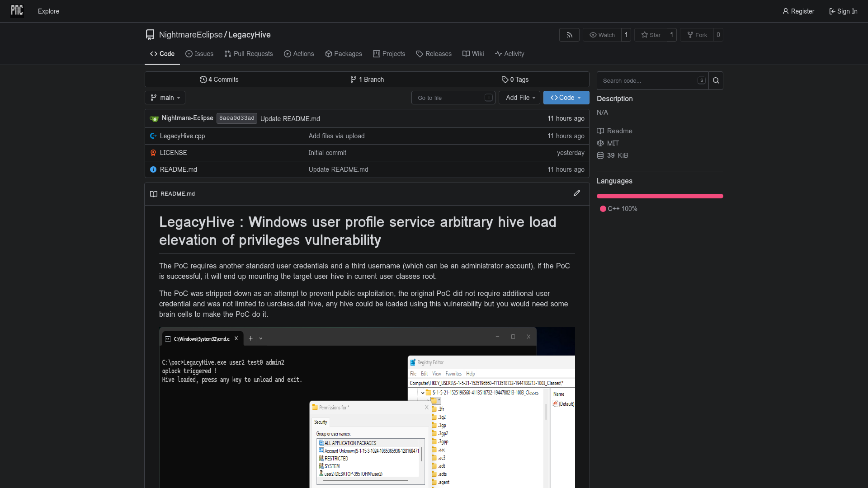
Task: Focus the Search code field
Action: (x=652, y=81)
